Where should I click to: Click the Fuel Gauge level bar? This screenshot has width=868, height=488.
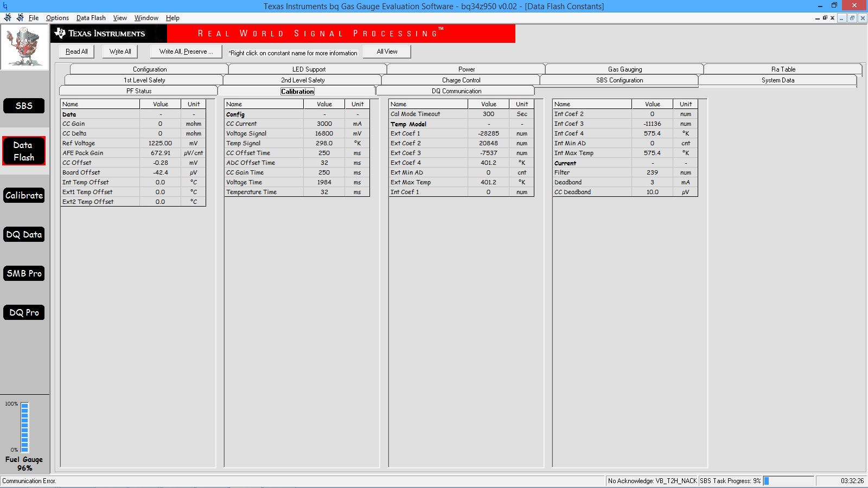click(24, 427)
